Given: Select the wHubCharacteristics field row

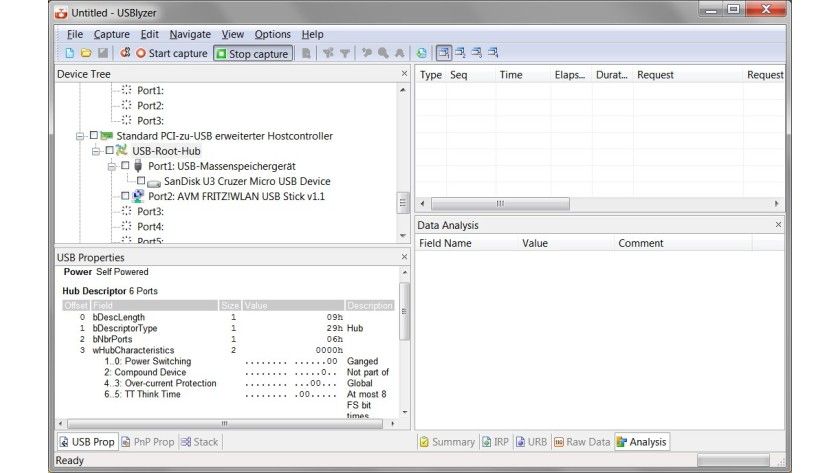Looking at the screenshot, I should [x=228, y=350].
